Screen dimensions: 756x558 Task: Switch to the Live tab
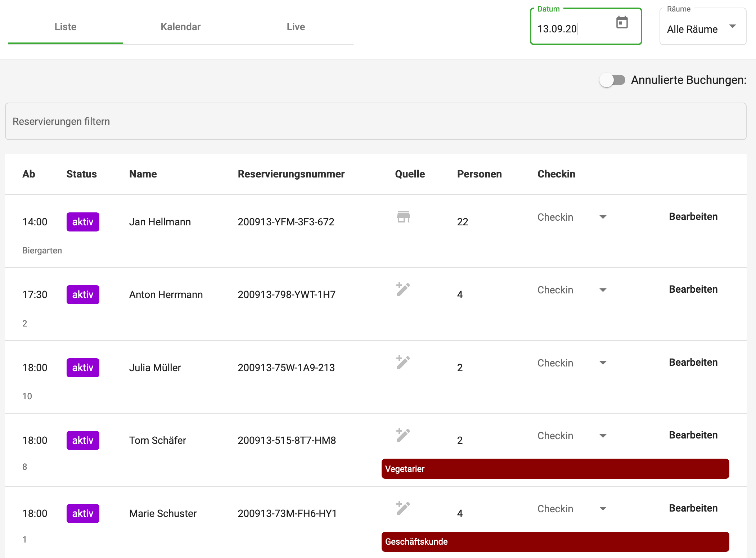click(x=296, y=27)
